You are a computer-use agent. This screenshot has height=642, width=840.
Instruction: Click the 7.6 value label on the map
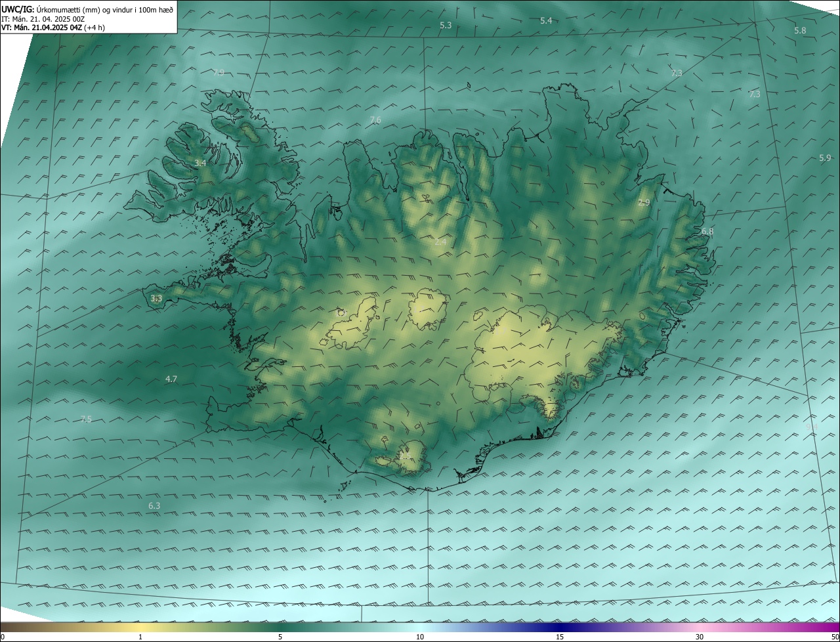coord(375,119)
